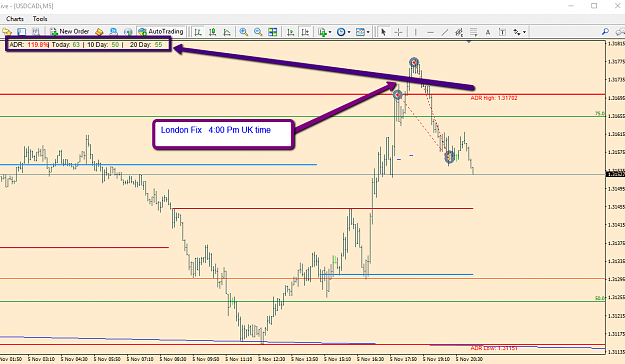Select the "ADR High: 1.31702" label
The image size is (625, 364).
(494, 98)
